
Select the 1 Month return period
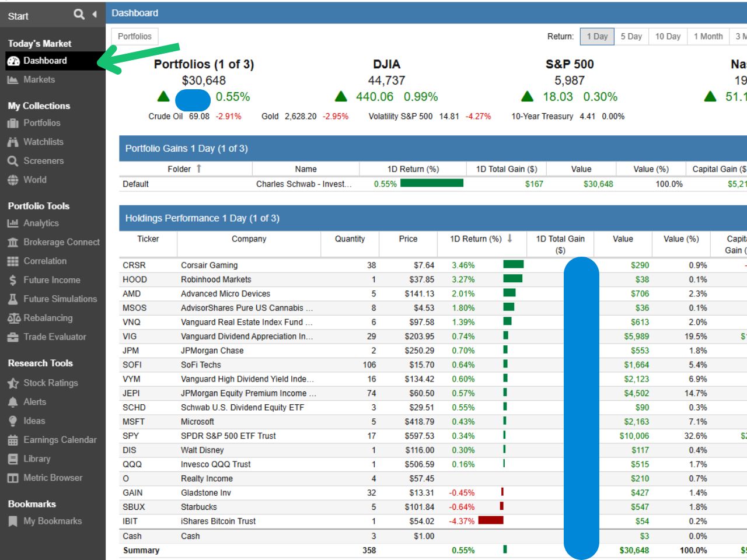tap(708, 36)
